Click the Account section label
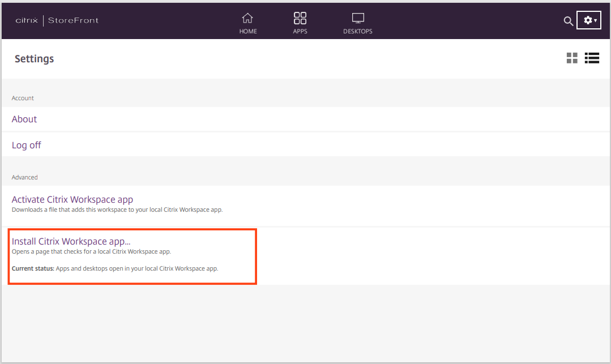 (x=23, y=98)
